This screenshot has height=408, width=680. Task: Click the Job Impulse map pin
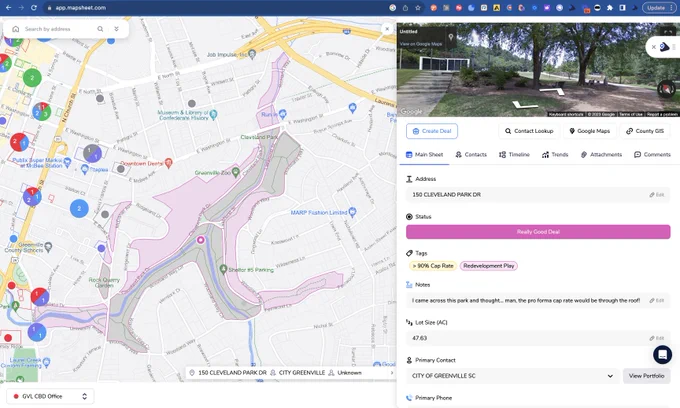point(252,54)
